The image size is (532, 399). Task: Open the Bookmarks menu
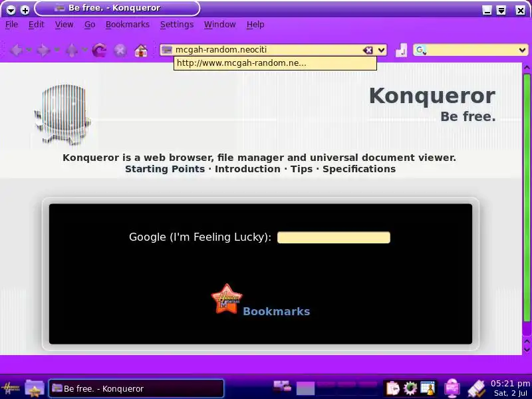(x=128, y=25)
